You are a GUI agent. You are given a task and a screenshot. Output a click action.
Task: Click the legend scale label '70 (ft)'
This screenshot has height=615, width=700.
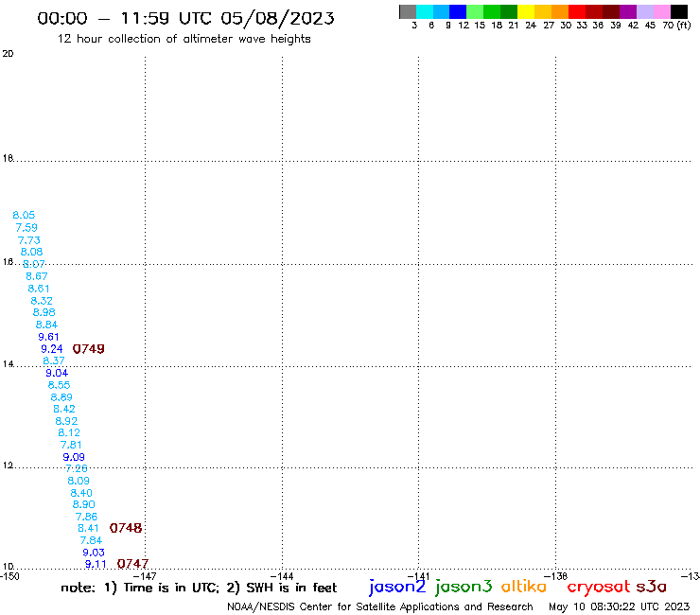click(x=676, y=26)
